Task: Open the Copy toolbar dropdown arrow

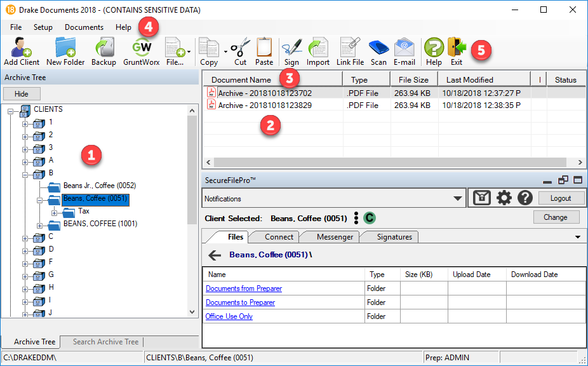Action: coord(225,52)
